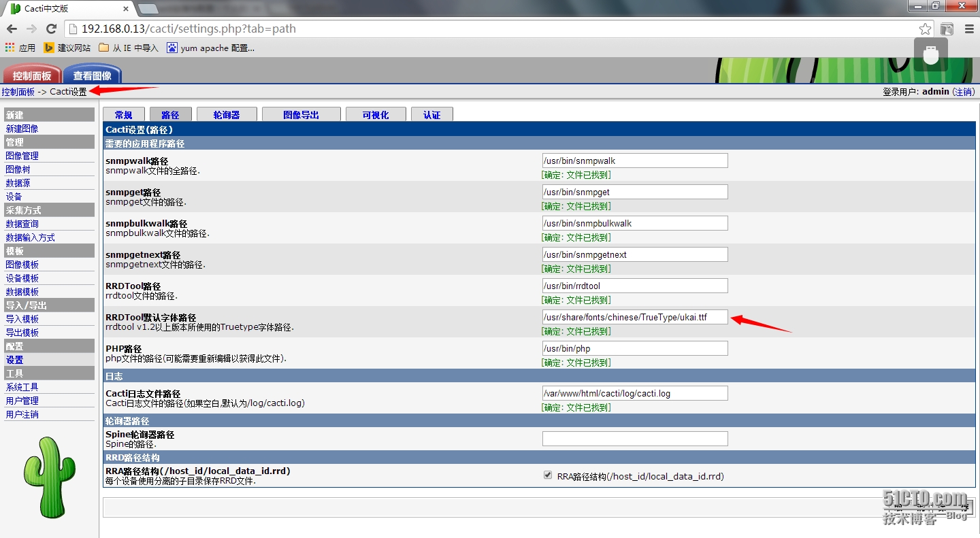Click the browser forward arrow
Viewport: 980px width, 538px height.
click(x=31, y=29)
